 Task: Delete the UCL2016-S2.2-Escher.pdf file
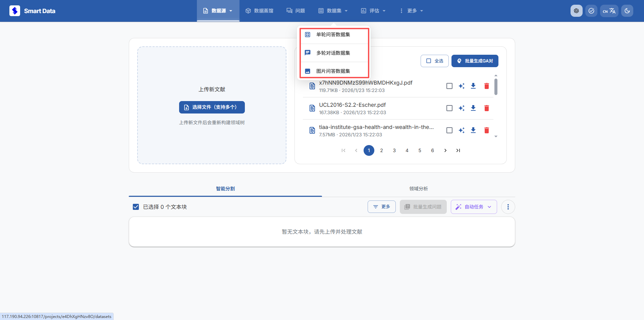point(486,108)
